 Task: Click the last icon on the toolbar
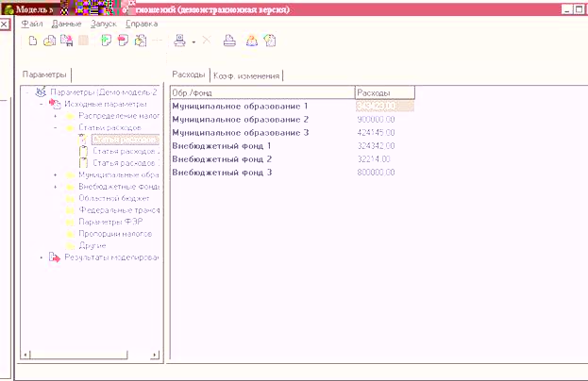[x=269, y=41]
